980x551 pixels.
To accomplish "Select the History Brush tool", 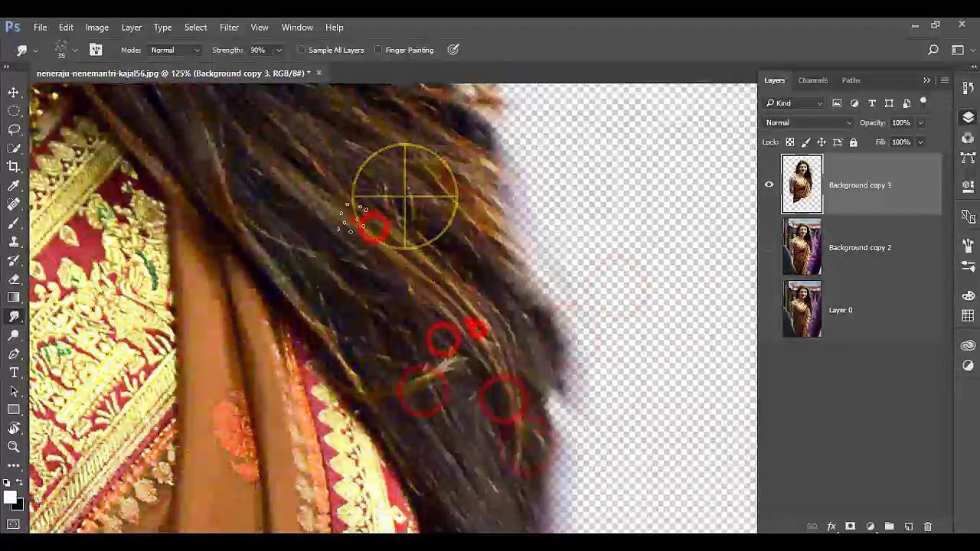I will [14, 260].
